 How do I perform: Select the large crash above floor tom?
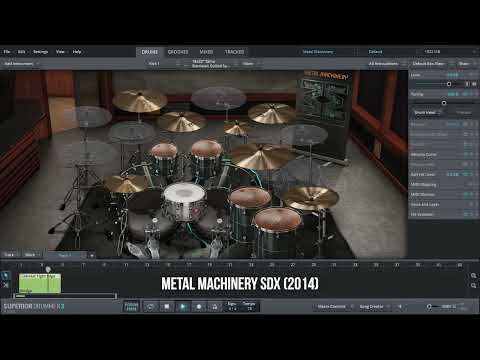click(x=262, y=155)
